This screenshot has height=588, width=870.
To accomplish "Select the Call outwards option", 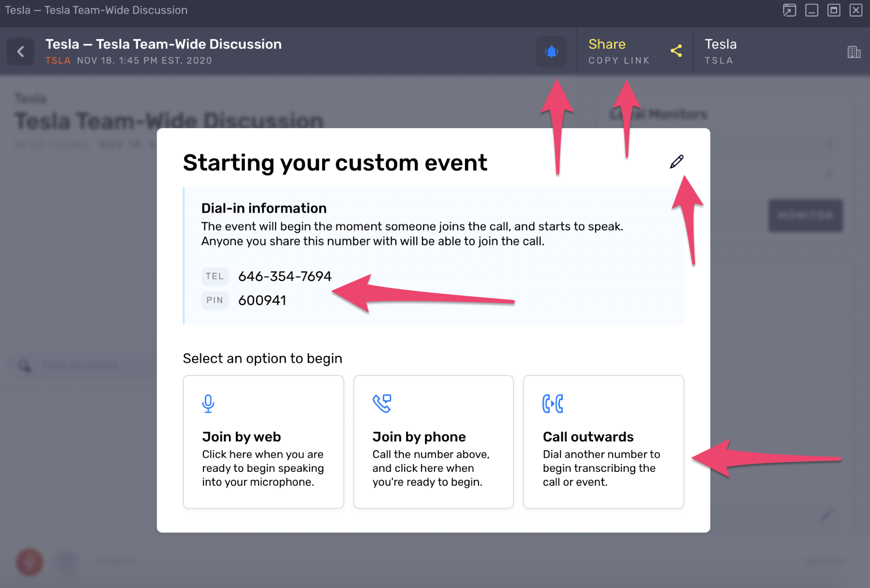I will coord(603,441).
